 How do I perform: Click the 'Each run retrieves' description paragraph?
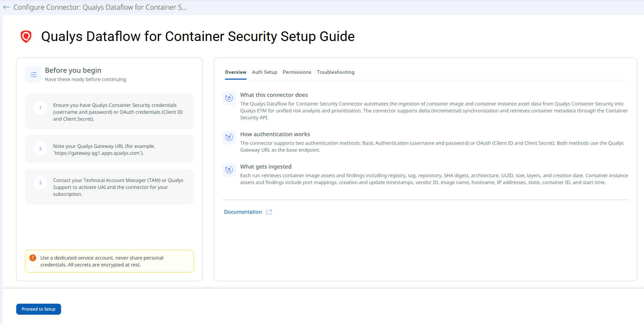434,179
